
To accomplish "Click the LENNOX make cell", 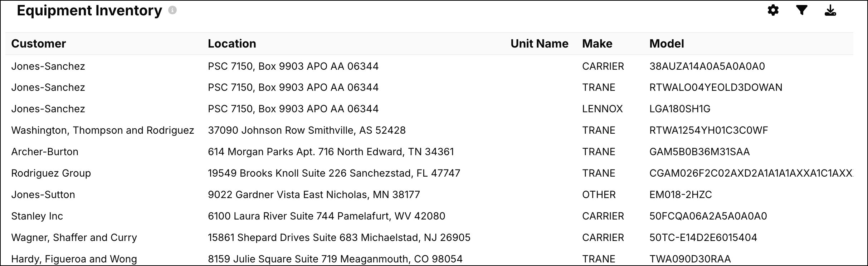I will (602, 109).
